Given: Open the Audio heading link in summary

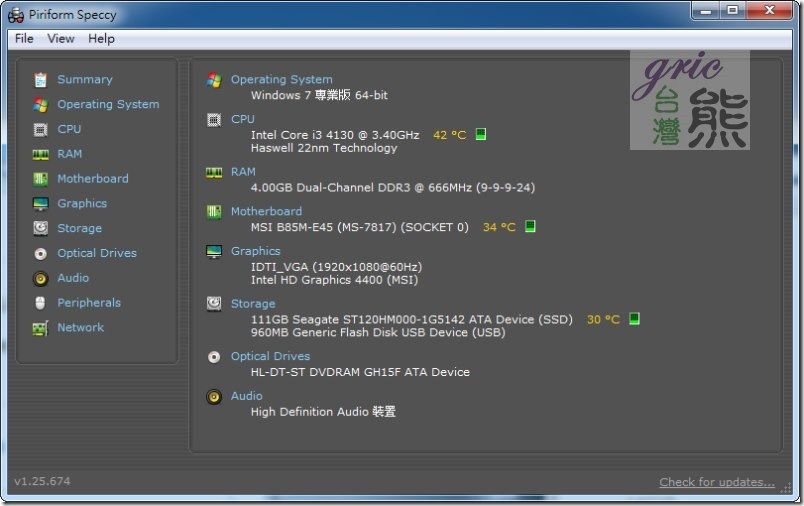Looking at the screenshot, I should [247, 396].
